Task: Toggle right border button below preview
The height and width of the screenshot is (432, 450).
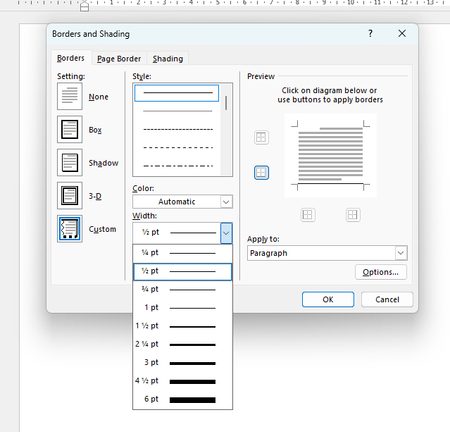Action: point(353,215)
